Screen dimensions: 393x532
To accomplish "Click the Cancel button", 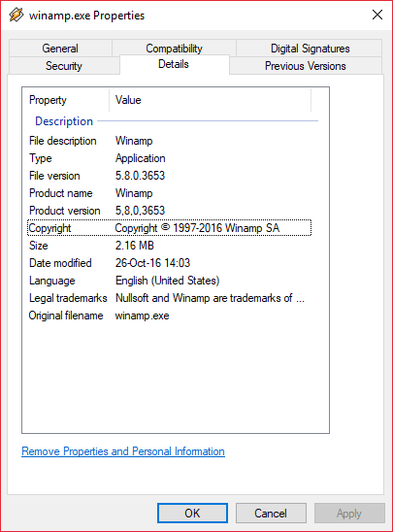I will click(x=271, y=513).
